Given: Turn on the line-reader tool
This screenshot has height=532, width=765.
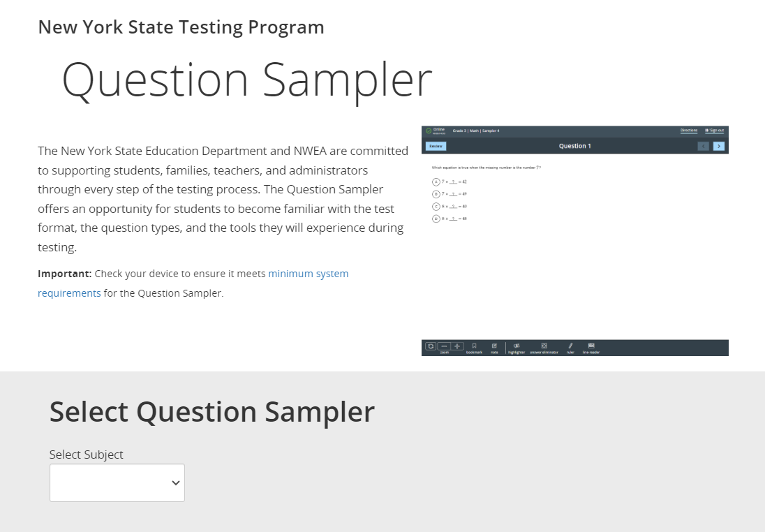Looking at the screenshot, I should (591, 346).
